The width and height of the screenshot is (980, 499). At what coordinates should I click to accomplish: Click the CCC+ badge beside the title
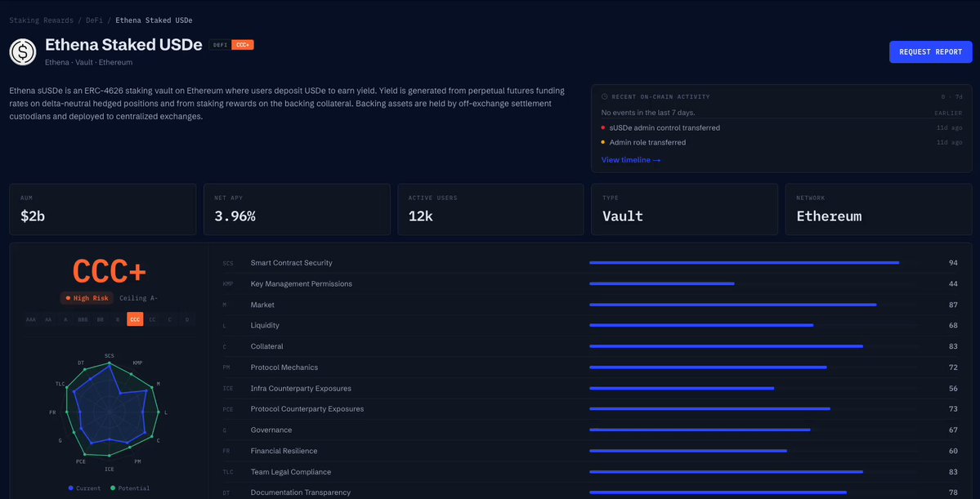pos(243,45)
